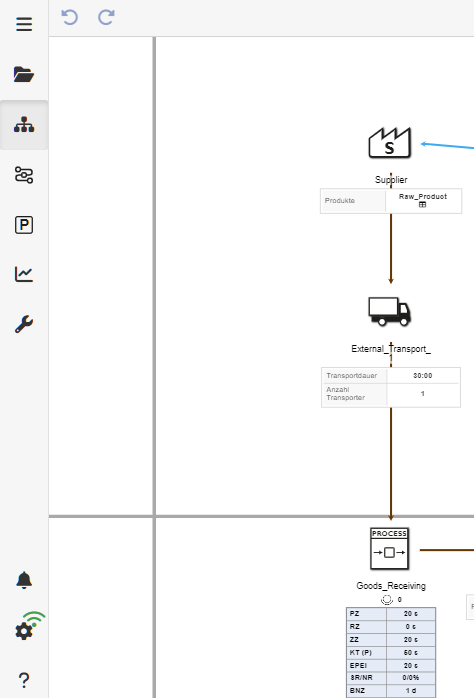Select the Goods_Receiving process node
Viewport: 474px width, 698px height.
click(x=389, y=548)
